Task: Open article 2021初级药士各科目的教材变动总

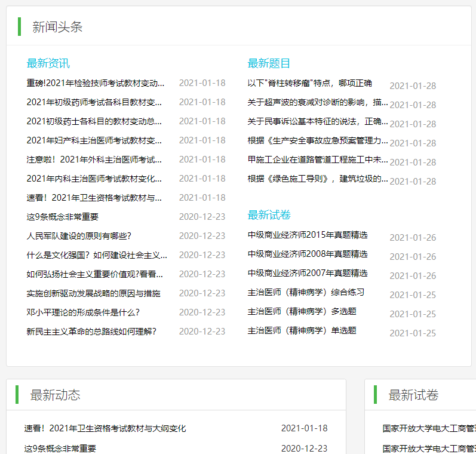Action: pyautogui.click(x=94, y=121)
